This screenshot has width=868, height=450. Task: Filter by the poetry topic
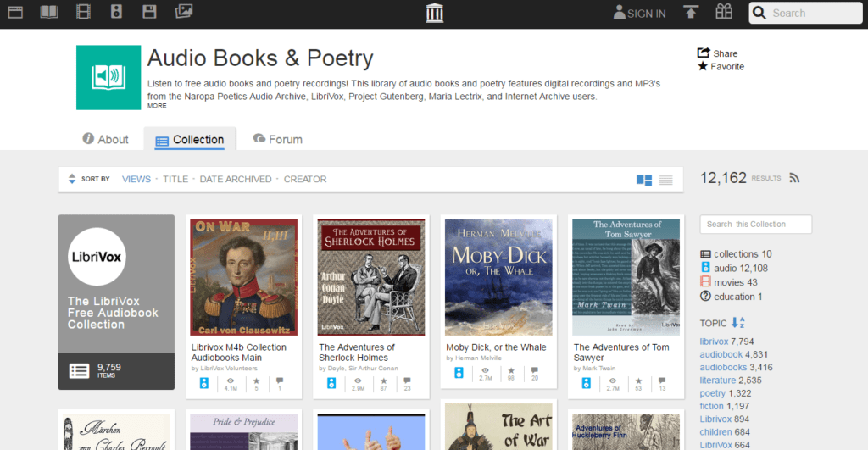[x=712, y=393]
